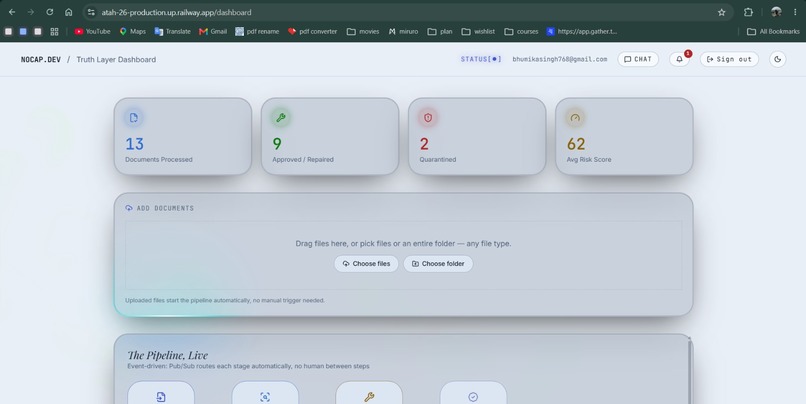This screenshot has width=806, height=404.
Task: Click the pipeline file ingest stage icon
Action: (x=161, y=397)
